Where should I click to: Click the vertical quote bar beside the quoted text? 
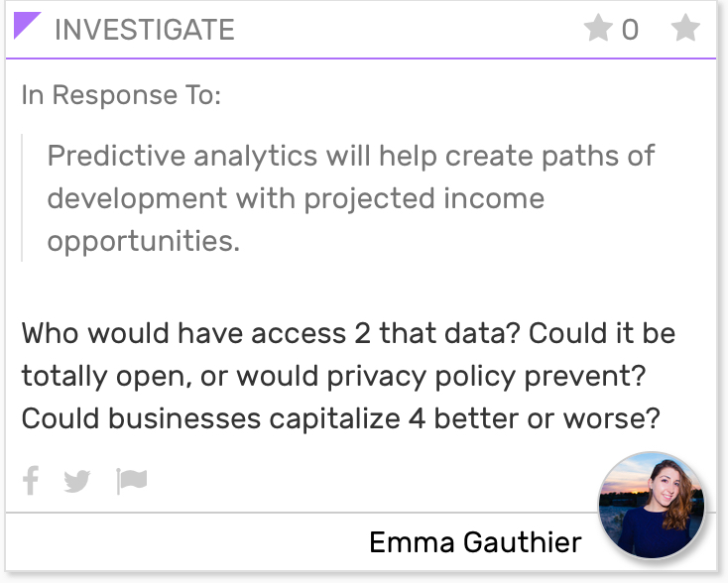22,197
